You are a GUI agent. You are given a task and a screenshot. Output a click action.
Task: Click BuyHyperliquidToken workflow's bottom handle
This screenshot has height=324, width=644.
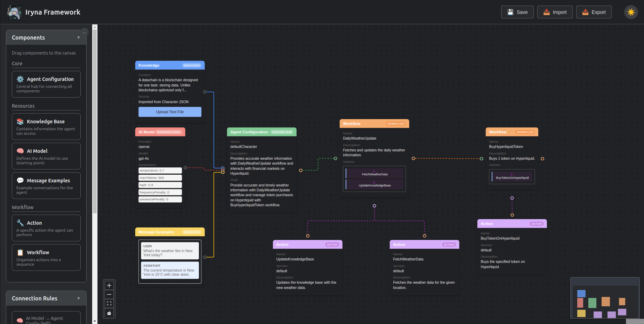[512, 198]
